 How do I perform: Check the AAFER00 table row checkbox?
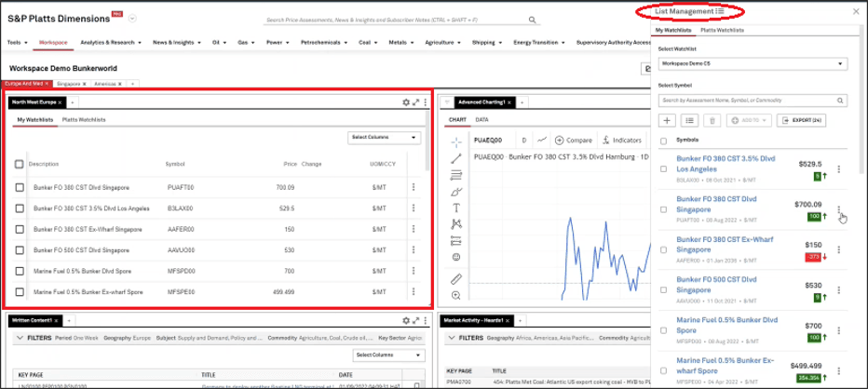point(20,229)
